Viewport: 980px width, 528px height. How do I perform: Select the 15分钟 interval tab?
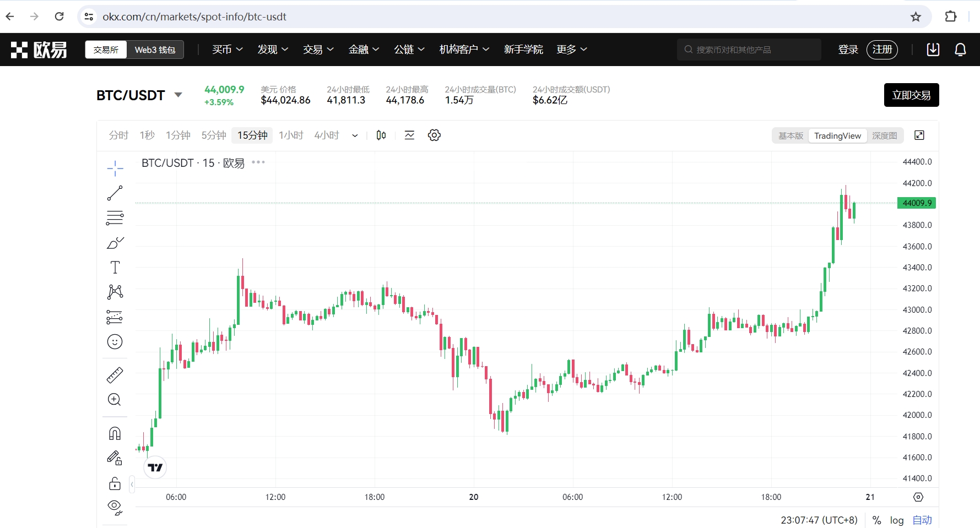click(252, 135)
